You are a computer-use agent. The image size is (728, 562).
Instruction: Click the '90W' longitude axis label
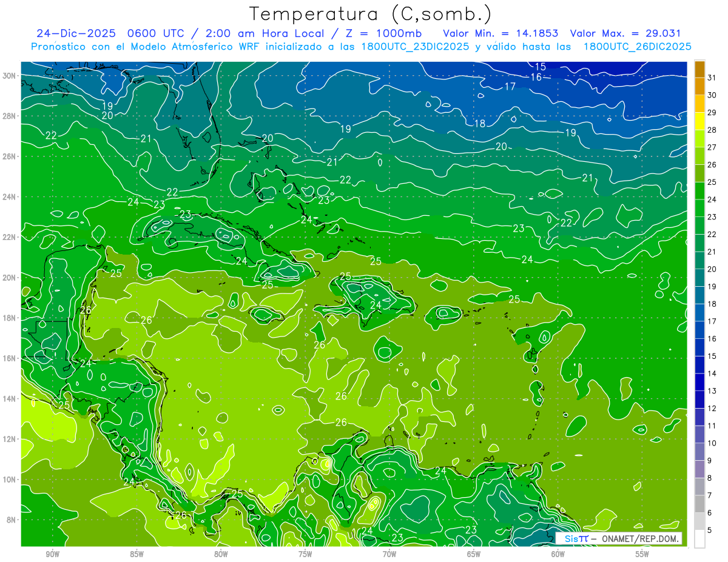53,554
